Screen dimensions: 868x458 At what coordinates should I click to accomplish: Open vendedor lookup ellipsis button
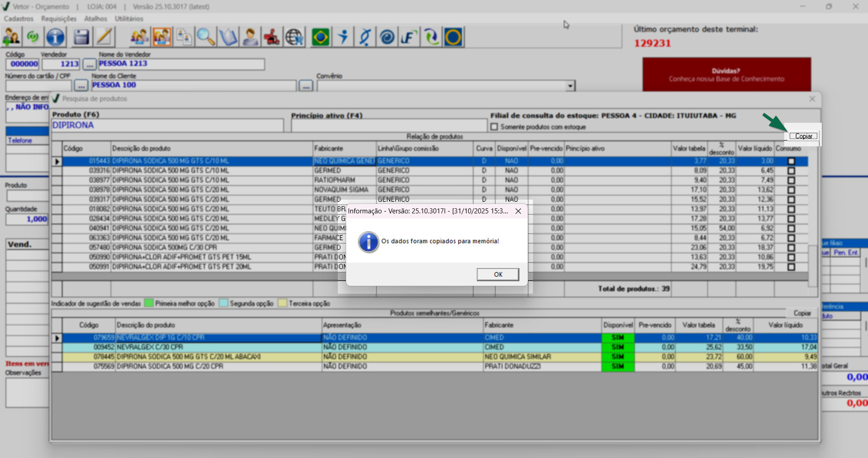(89, 64)
